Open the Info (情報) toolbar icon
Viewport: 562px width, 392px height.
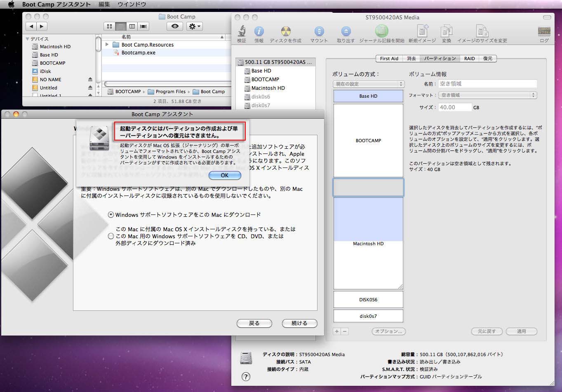(x=259, y=31)
